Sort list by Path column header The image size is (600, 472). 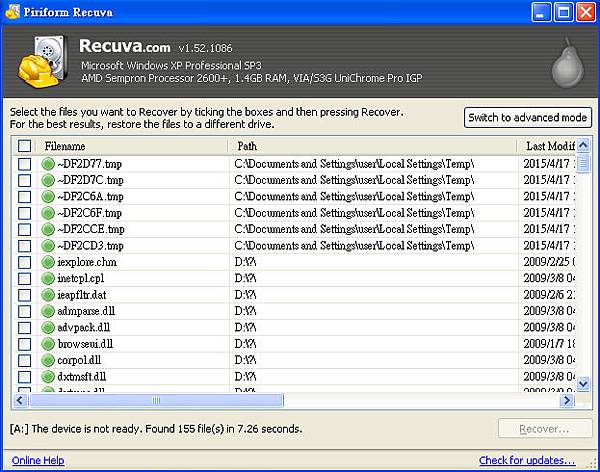(x=372, y=146)
